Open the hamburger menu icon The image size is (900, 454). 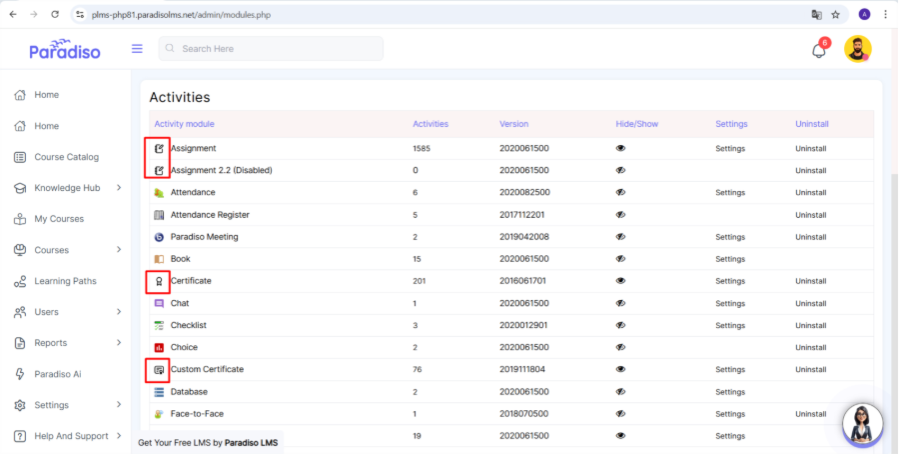click(137, 48)
